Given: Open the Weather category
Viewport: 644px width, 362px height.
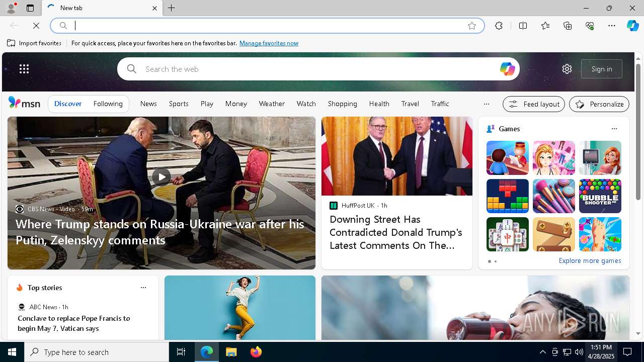Looking at the screenshot, I should tap(272, 104).
